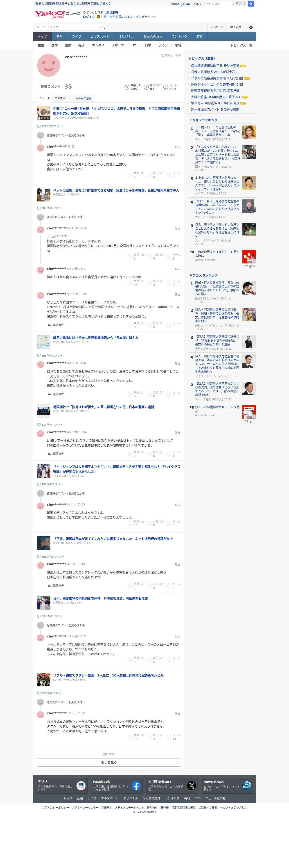289x868 pixels.
Task: Open the 1280件のコメント link
Action: [x=51, y=126]
